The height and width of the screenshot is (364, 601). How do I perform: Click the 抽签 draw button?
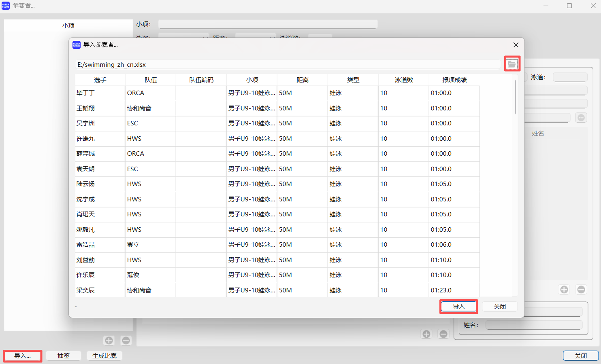point(63,356)
